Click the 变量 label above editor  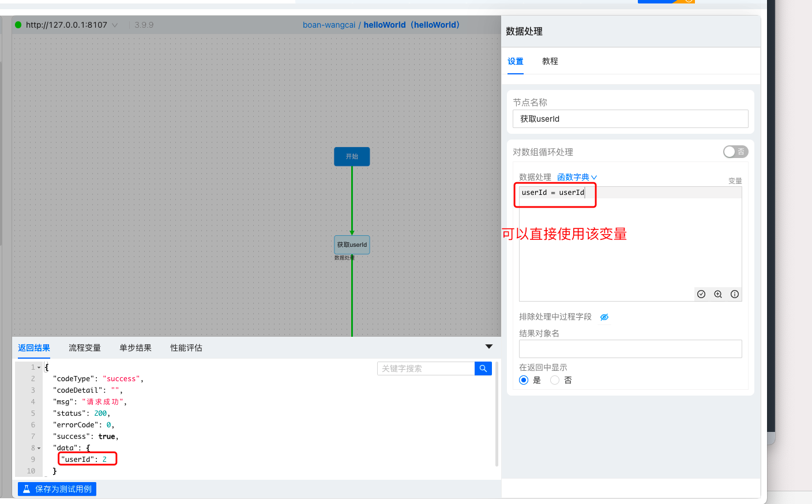coord(735,180)
